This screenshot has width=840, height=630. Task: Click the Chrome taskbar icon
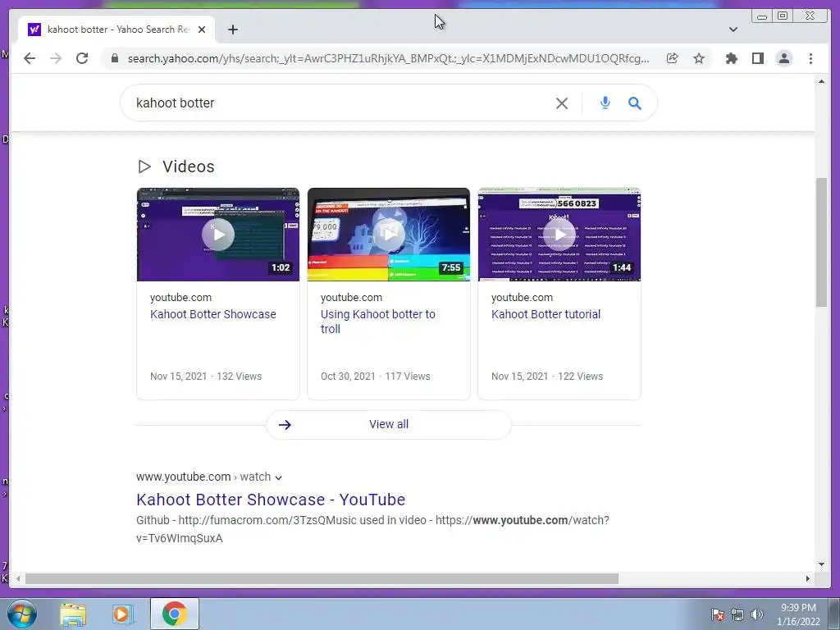[x=174, y=614]
